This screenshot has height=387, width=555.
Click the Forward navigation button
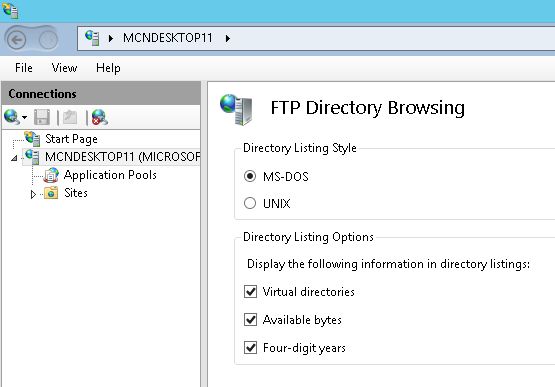click(x=48, y=40)
